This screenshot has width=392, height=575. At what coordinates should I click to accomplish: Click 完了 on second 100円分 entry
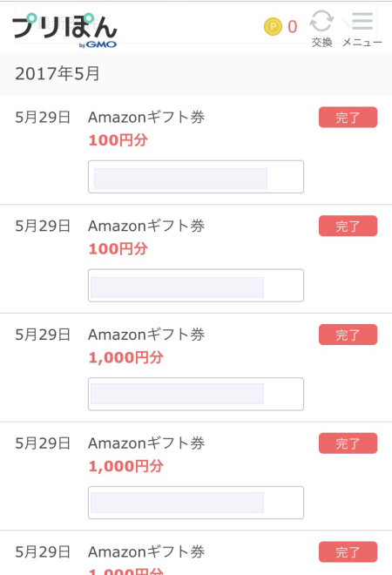[x=348, y=226]
